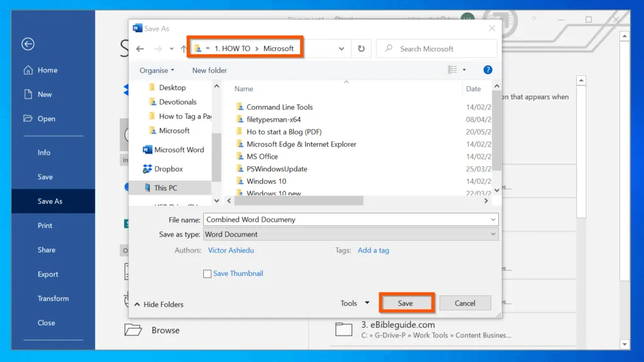Click the Cancel button
The height and width of the screenshot is (362, 644).
[465, 303]
